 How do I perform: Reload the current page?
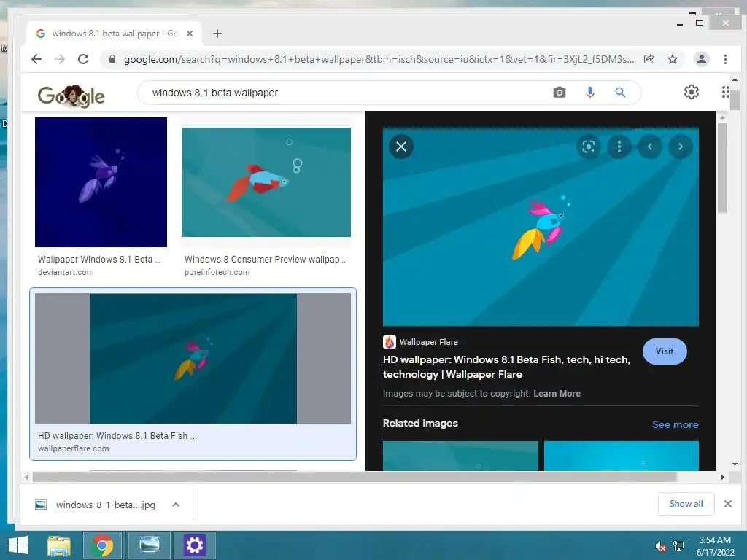coord(83,59)
